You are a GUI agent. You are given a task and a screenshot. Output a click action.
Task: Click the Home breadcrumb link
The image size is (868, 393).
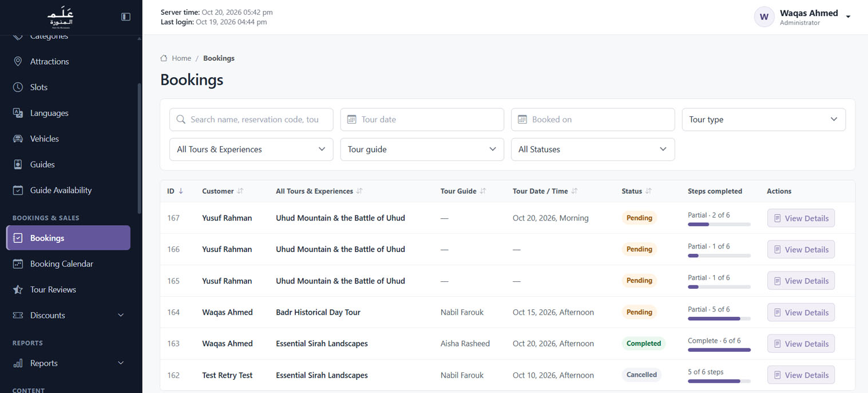(181, 58)
